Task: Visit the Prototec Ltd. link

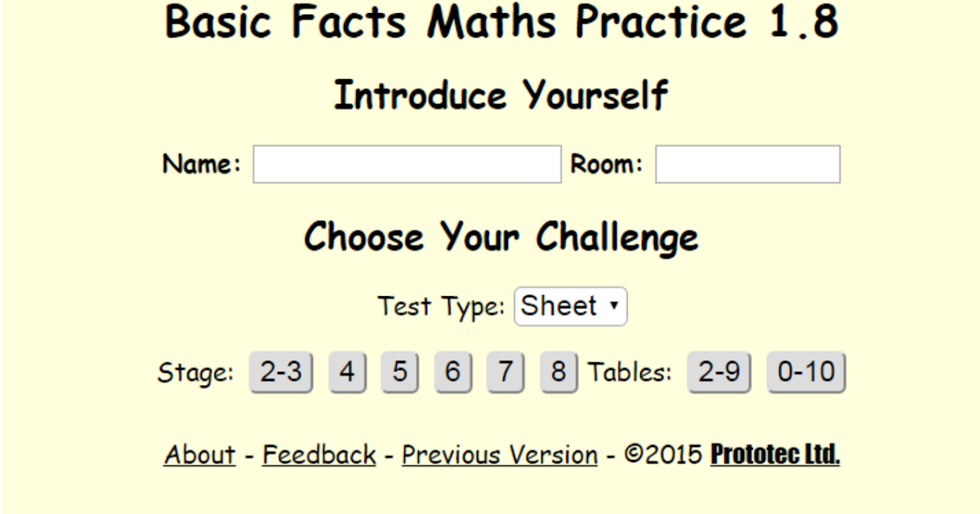Action: pos(775,454)
